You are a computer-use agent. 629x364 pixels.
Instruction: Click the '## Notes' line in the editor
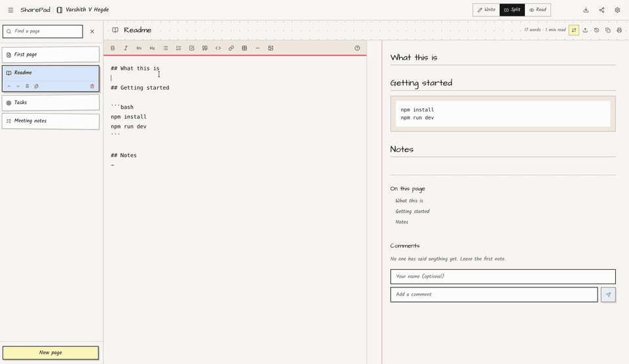pos(124,155)
